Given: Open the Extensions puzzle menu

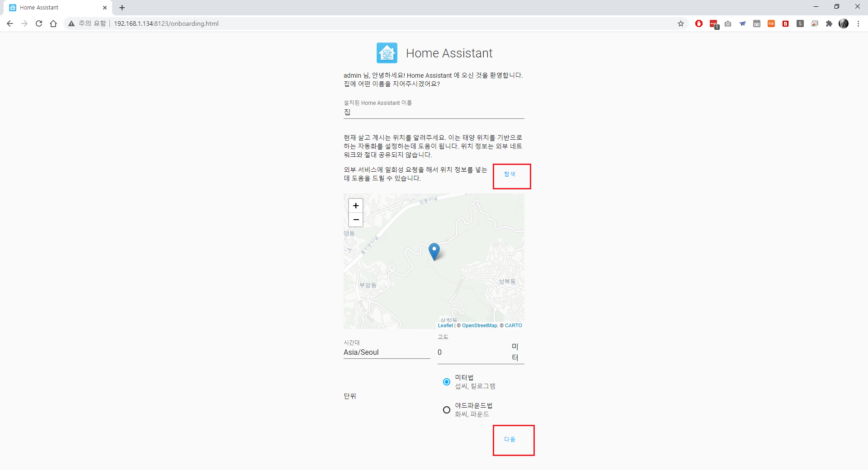Looking at the screenshot, I should 829,23.
